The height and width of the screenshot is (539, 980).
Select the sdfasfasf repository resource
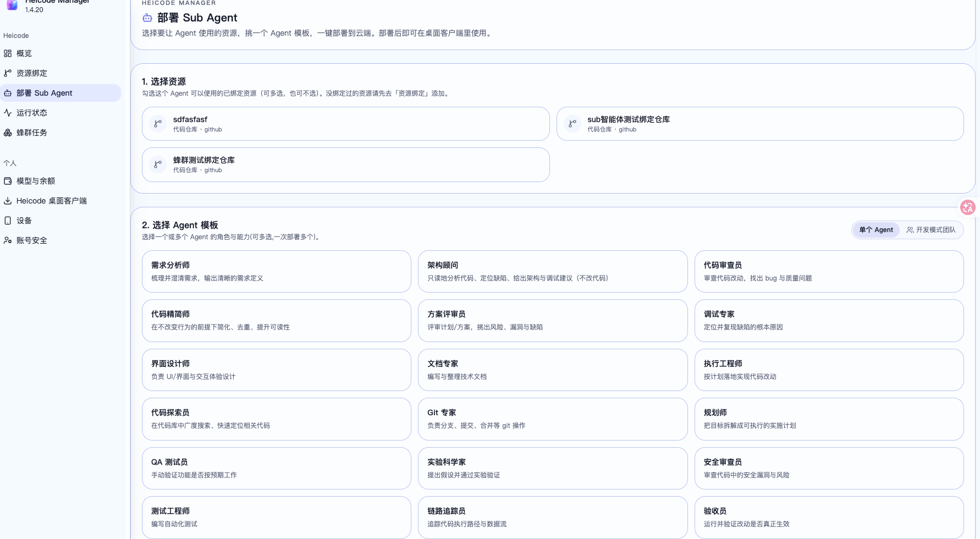point(346,124)
